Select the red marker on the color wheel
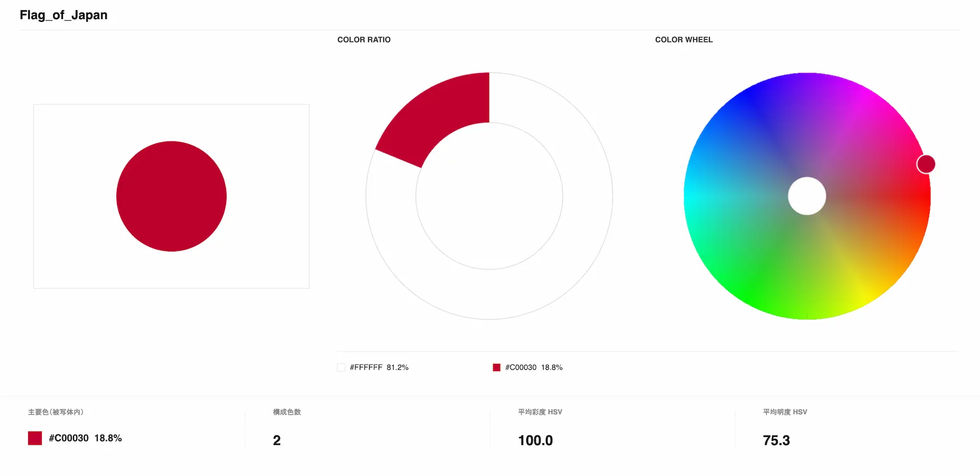This screenshot has width=980, height=476. (x=926, y=164)
